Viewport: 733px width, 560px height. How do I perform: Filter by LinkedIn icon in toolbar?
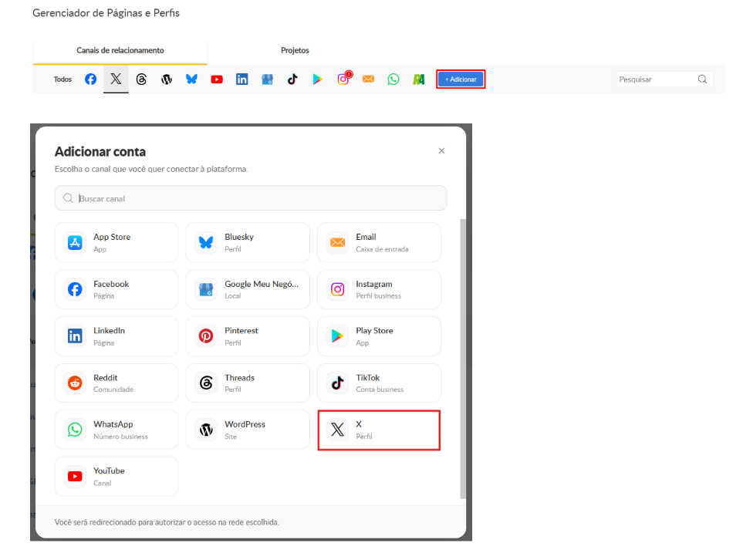coord(242,79)
